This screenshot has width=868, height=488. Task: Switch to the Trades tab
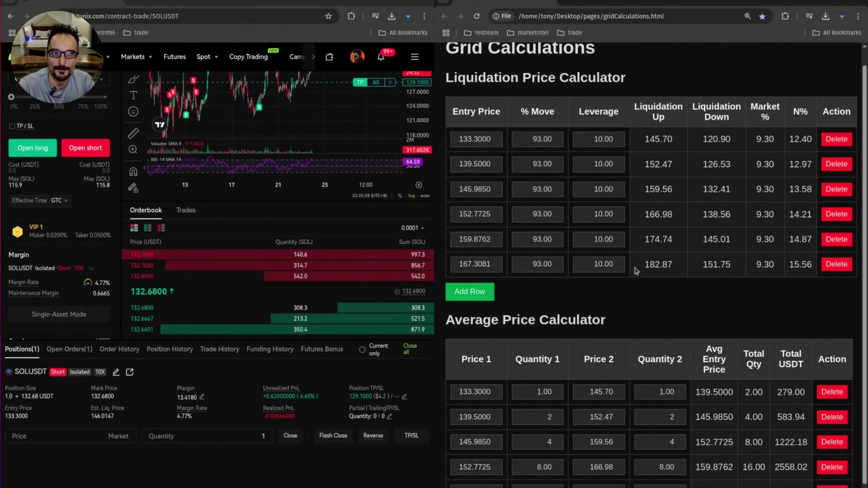click(185, 210)
